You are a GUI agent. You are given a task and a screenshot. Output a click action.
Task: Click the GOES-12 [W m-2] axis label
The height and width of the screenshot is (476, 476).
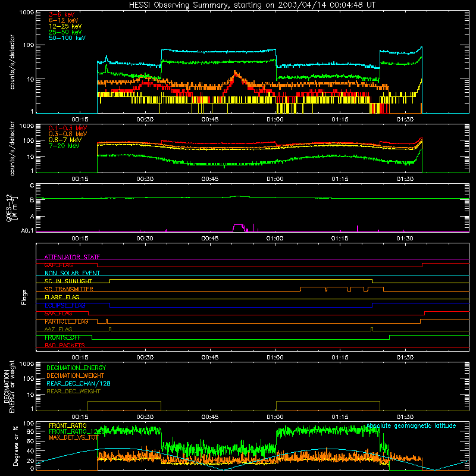click(x=12, y=208)
